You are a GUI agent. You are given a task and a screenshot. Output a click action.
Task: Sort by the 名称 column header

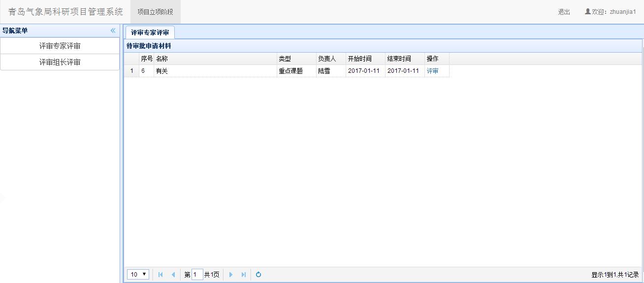216,59
